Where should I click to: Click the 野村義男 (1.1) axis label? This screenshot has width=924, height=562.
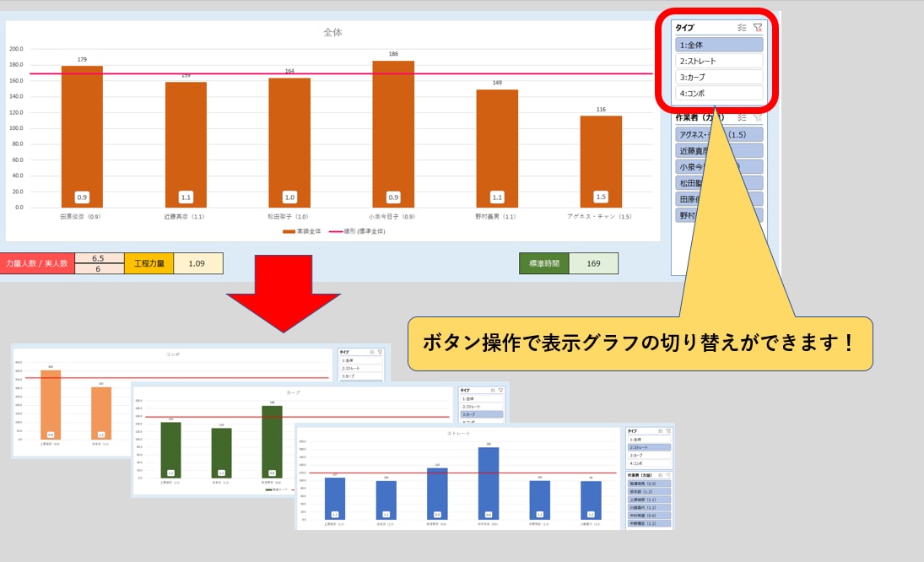point(495,217)
